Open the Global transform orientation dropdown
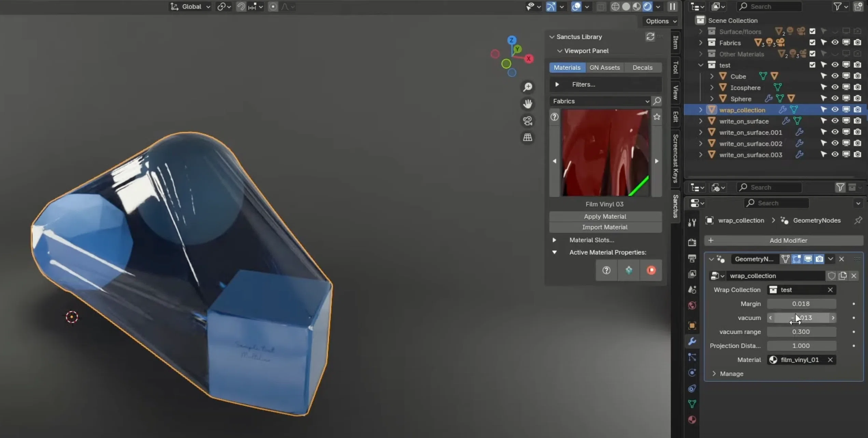This screenshot has height=438, width=868. tap(191, 6)
